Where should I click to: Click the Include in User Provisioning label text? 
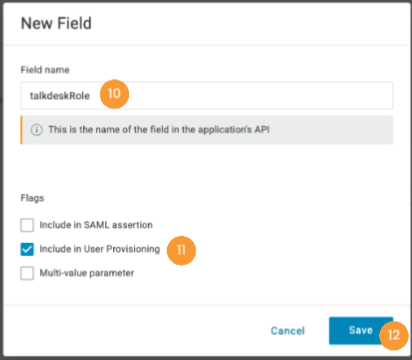point(100,249)
